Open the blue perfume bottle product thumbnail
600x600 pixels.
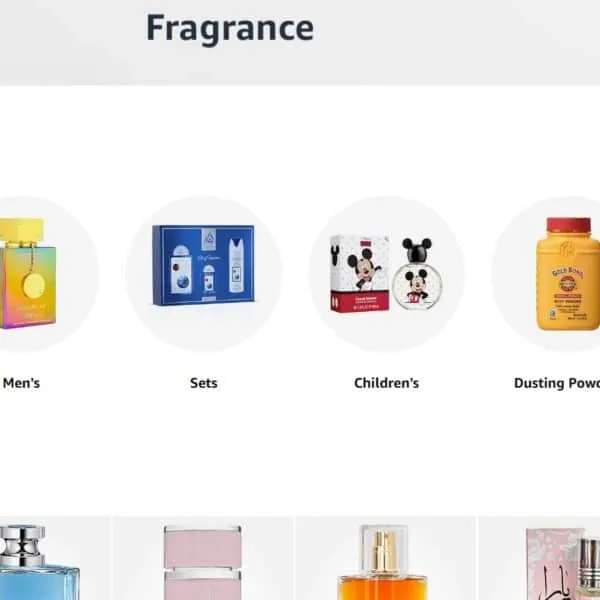click(40, 562)
